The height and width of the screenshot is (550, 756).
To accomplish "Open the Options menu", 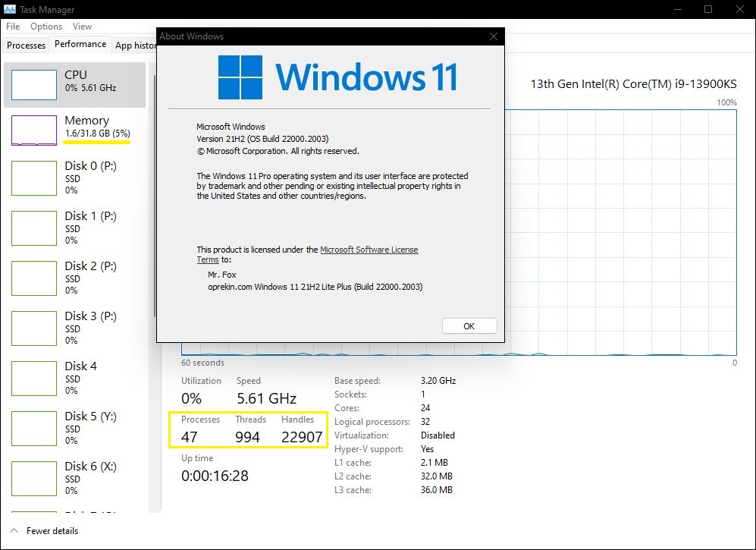I will (46, 27).
